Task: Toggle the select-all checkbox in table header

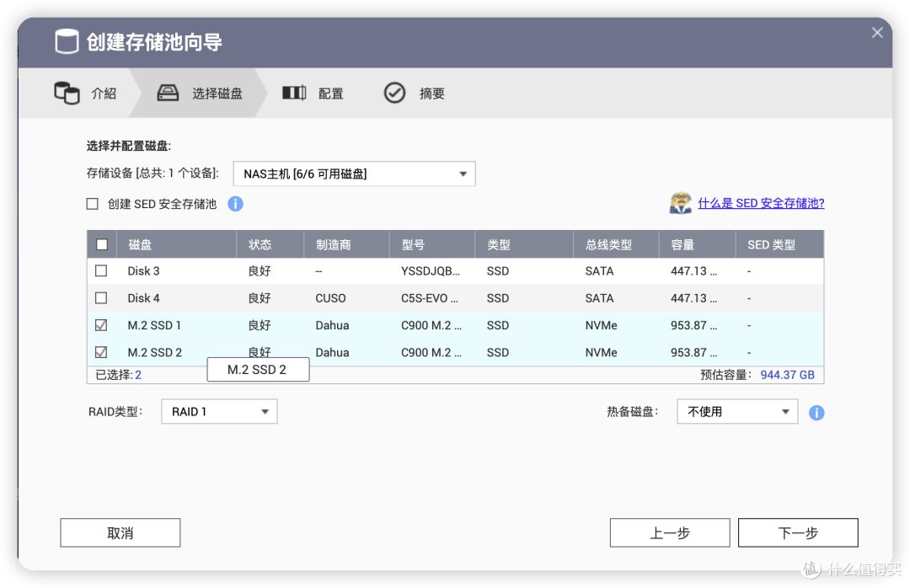Action: [102, 244]
